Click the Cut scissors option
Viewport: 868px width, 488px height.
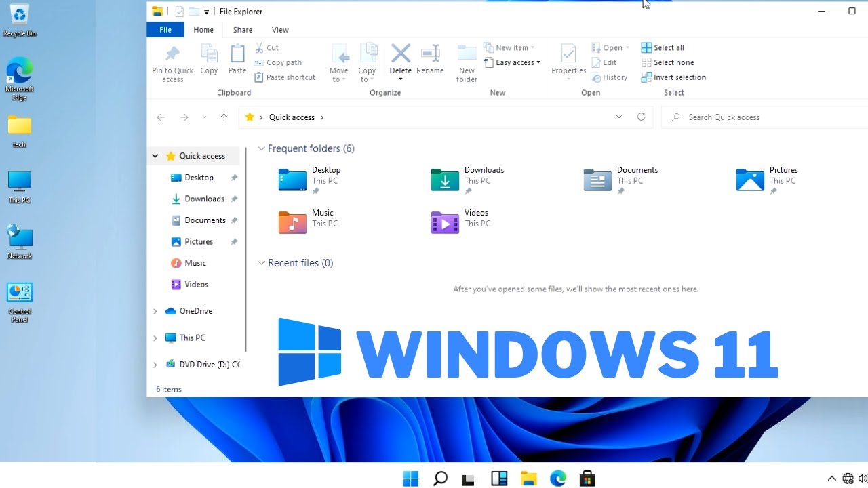tap(267, 47)
